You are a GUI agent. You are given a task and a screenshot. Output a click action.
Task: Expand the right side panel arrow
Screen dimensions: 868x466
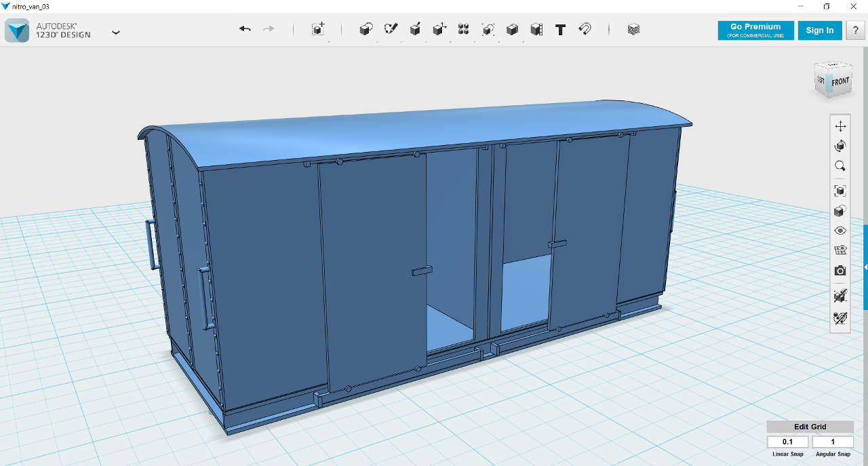(x=865, y=268)
